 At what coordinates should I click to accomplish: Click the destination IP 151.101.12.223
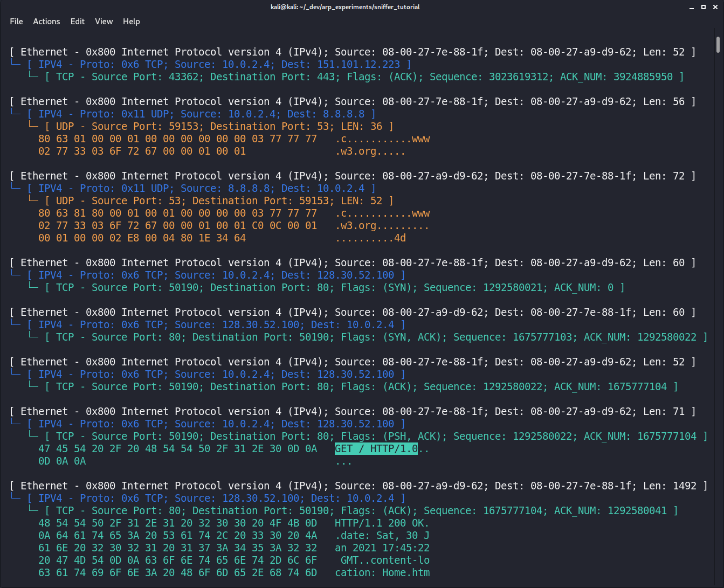tap(358, 65)
